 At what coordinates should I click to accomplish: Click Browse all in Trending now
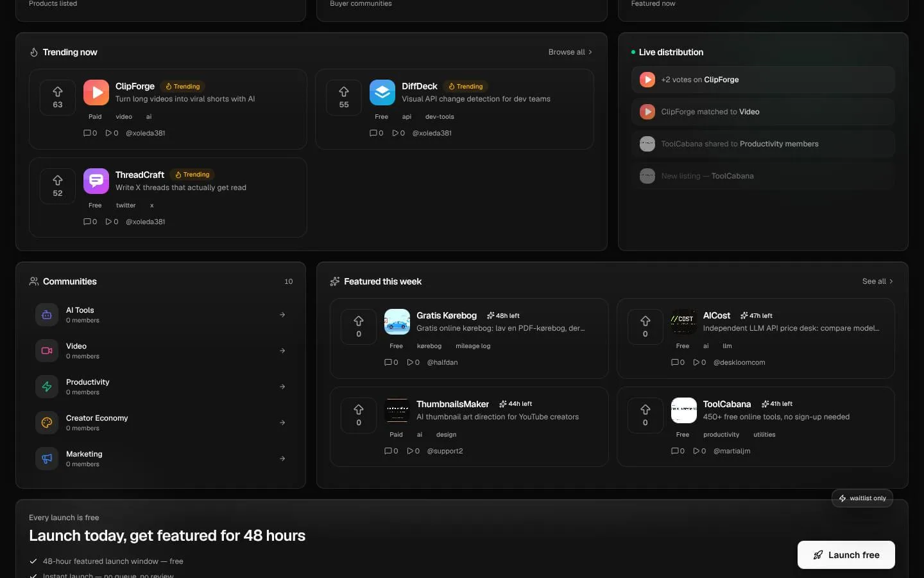point(570,52)
